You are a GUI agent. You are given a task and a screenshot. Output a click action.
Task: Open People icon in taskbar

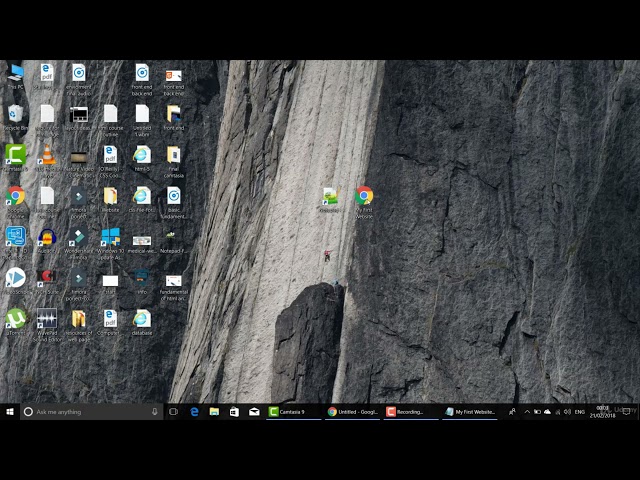512,412
